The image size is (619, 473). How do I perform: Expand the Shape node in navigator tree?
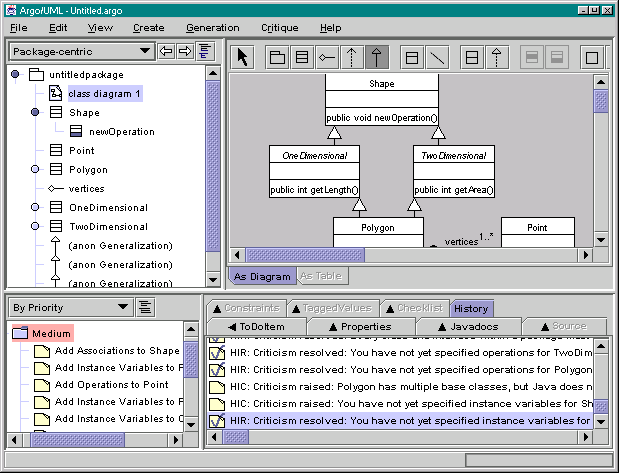click(35, 112)
